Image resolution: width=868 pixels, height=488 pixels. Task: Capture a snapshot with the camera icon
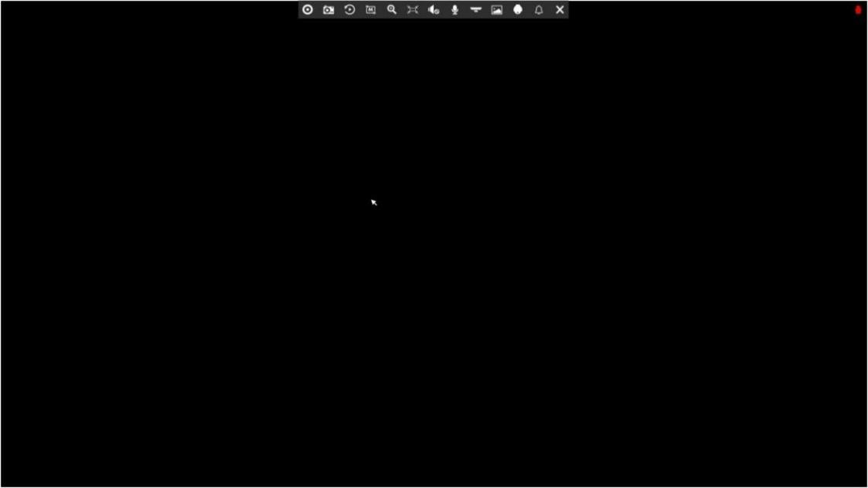coord(328,10)
